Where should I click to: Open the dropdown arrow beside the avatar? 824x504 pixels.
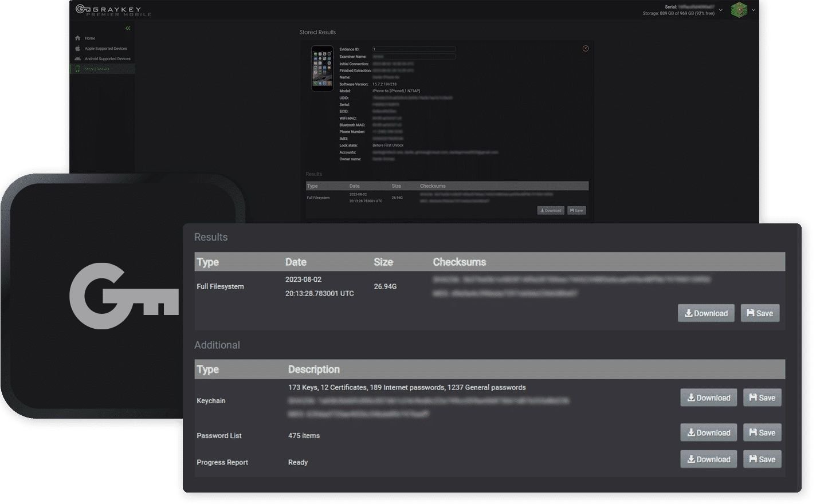click(754, 10)
